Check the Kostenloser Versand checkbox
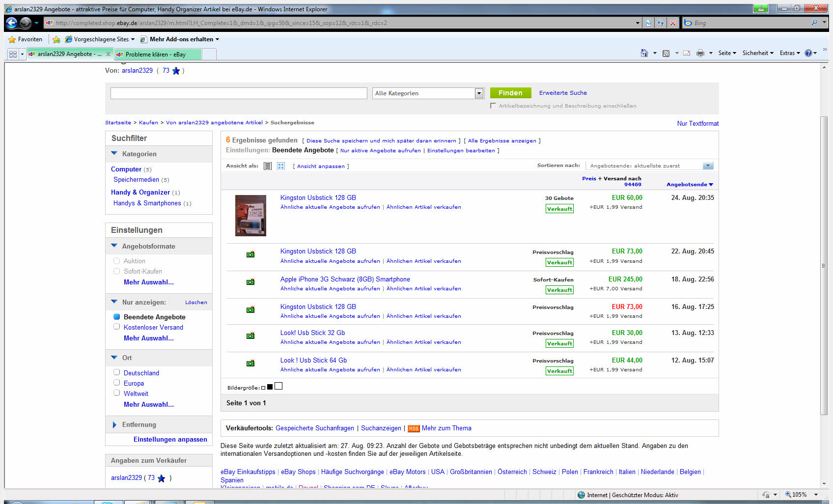Image resolution: width=833 pixels, height=504 pixels. click(x=116, y=327)
